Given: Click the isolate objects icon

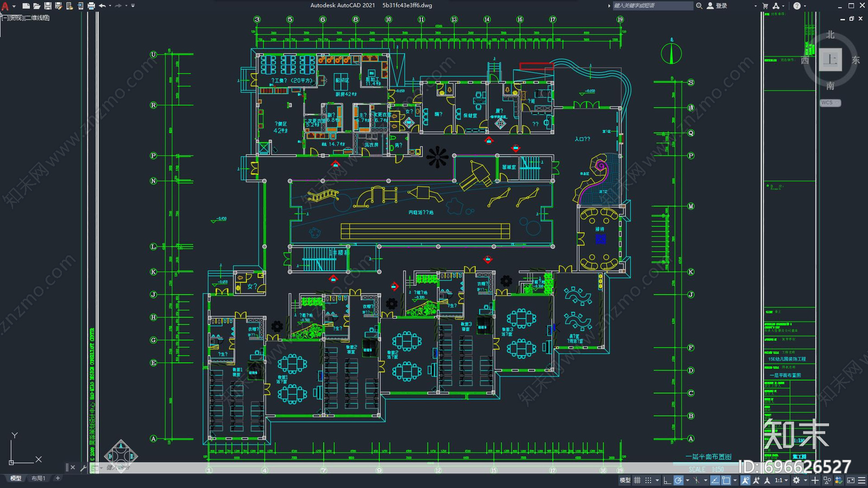Looking at the screenshot, I should tap(827, 480).
